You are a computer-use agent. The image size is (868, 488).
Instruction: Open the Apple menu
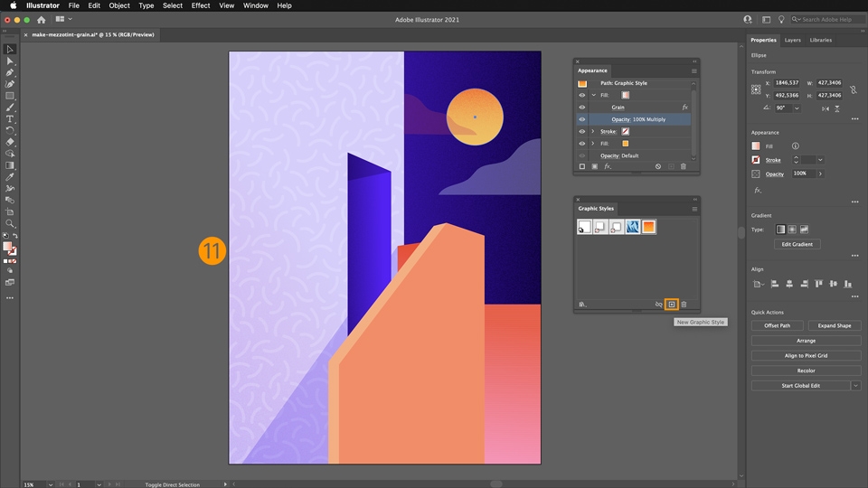[x=13, y=5]
